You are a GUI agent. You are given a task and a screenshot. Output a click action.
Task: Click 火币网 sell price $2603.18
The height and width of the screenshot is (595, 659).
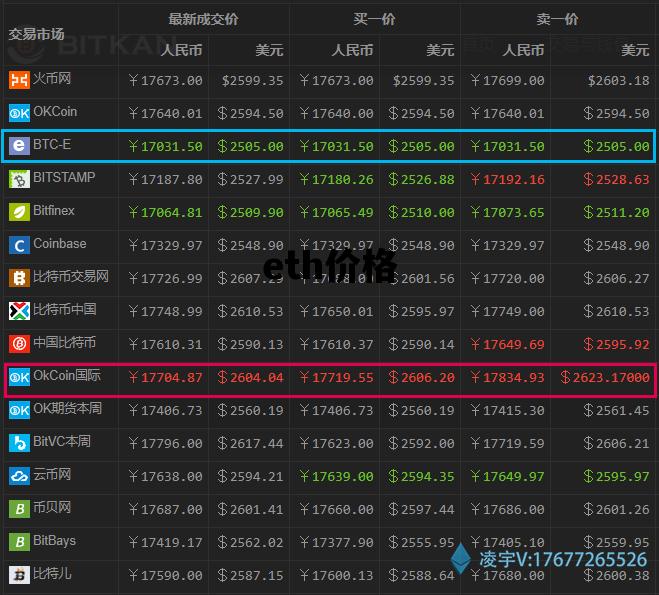(x=619, y=80)
